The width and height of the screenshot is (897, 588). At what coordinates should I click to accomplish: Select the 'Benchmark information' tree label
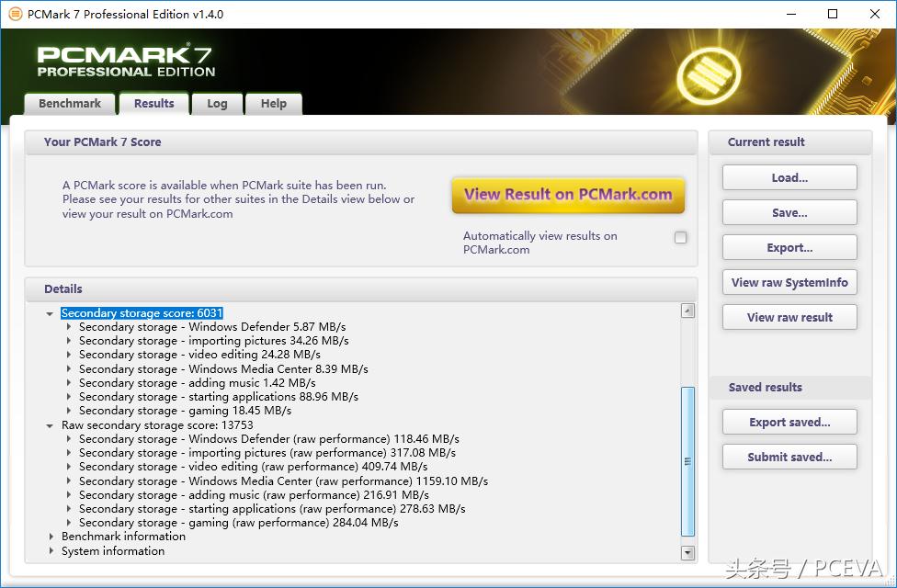click(x=123, y=537)
